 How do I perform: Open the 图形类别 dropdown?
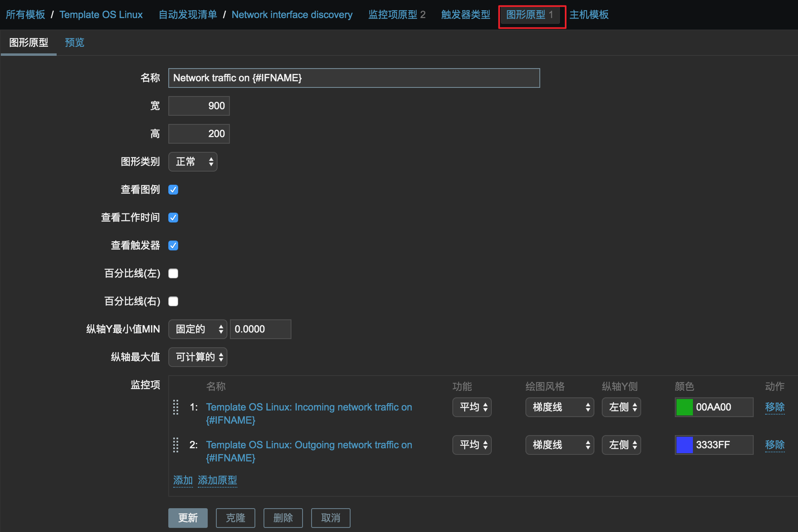pos(193,162)
